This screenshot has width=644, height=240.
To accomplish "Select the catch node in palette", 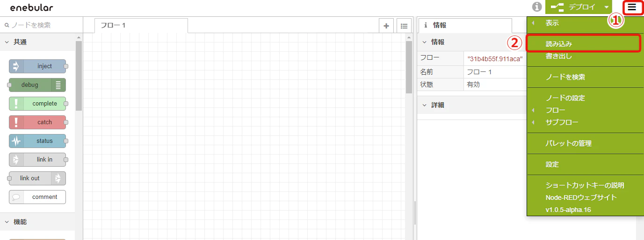I will click(37, 122).
